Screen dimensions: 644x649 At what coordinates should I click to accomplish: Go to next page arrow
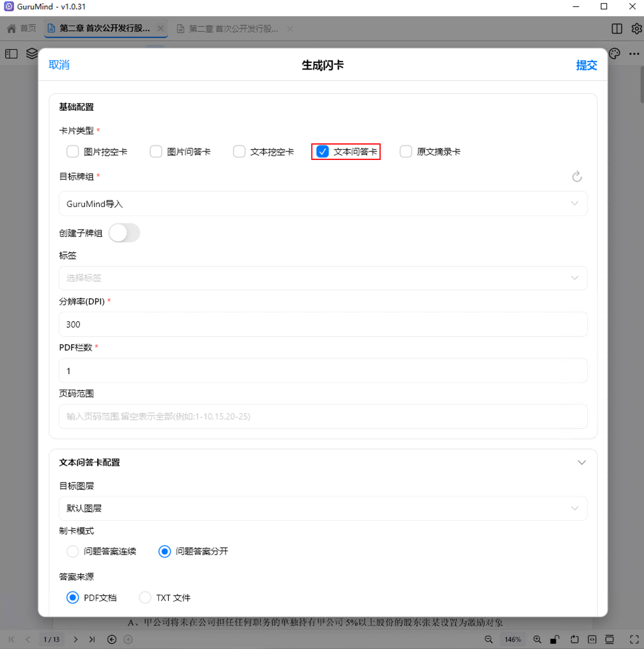(75, 639)
